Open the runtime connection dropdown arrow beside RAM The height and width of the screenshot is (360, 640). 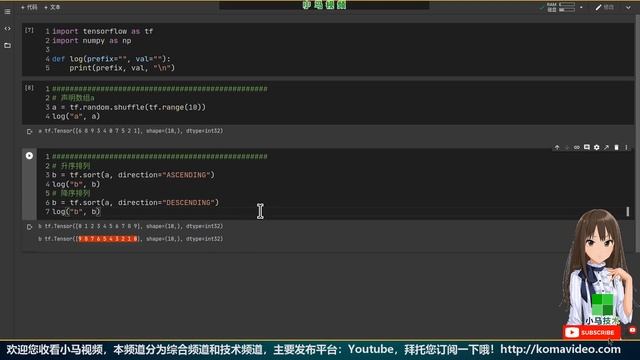click(581, 7)
